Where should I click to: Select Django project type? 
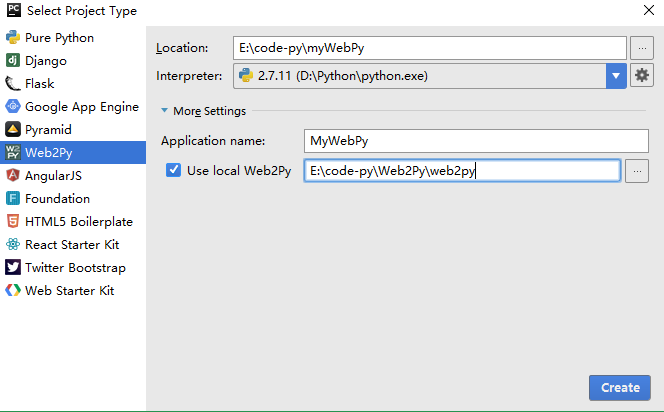(x=73, y=61)
